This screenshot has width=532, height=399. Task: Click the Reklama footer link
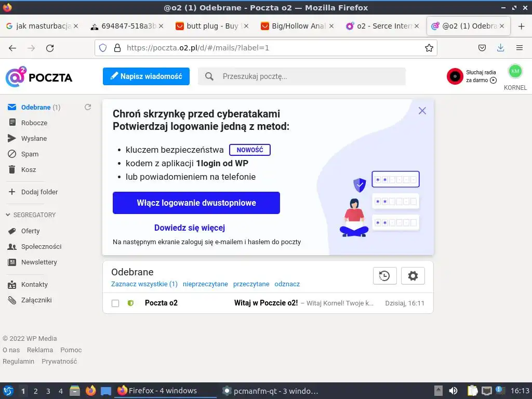pyautogui.click(x=40, y=350)
